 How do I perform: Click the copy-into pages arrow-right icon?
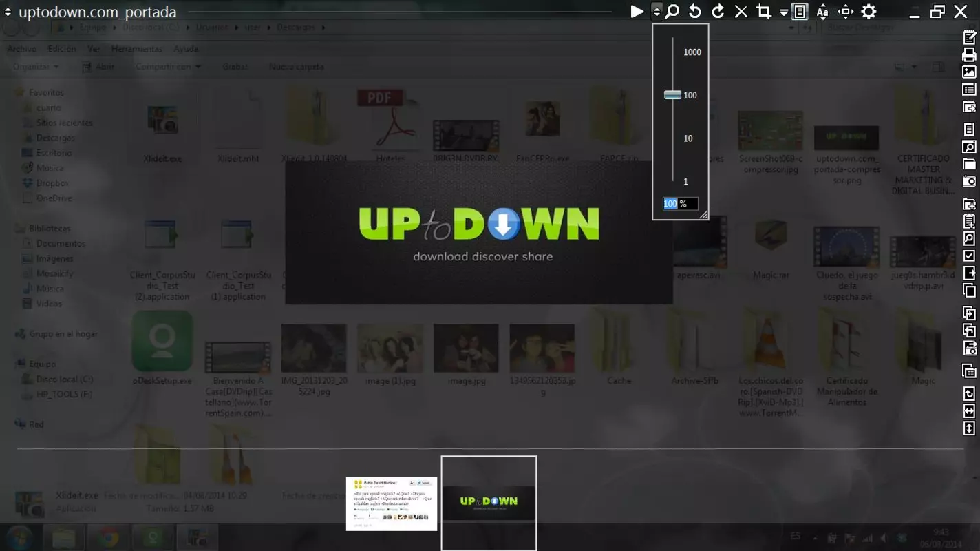point(969,313)
